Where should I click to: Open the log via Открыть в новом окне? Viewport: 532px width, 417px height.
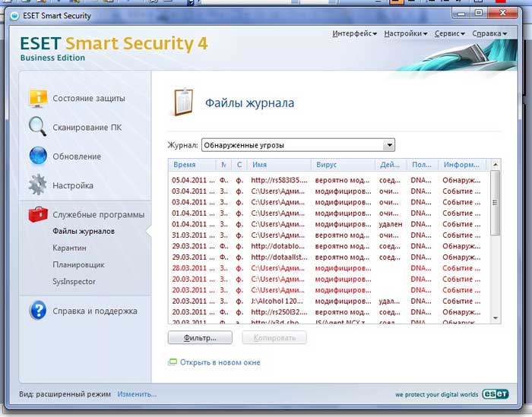[x=220, y=362]
